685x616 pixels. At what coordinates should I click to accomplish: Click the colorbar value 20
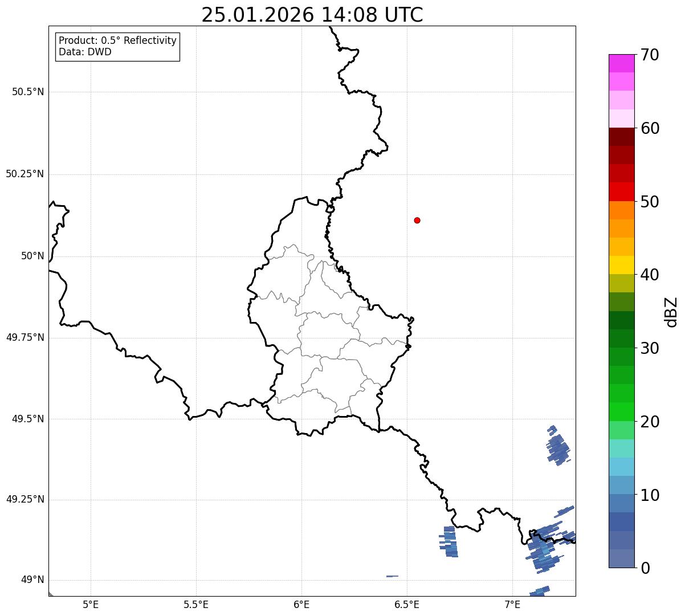coord(650,422)
